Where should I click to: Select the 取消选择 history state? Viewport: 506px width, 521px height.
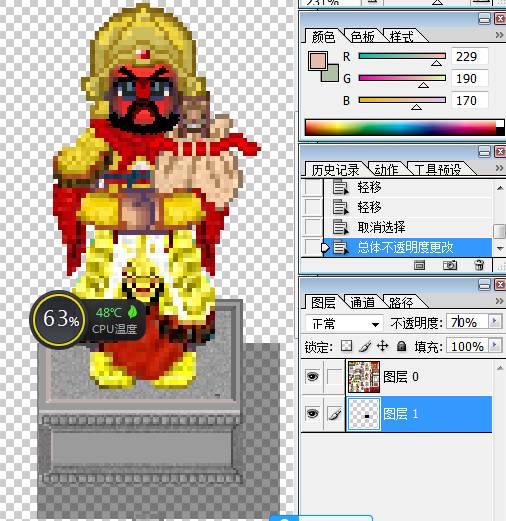408,227
